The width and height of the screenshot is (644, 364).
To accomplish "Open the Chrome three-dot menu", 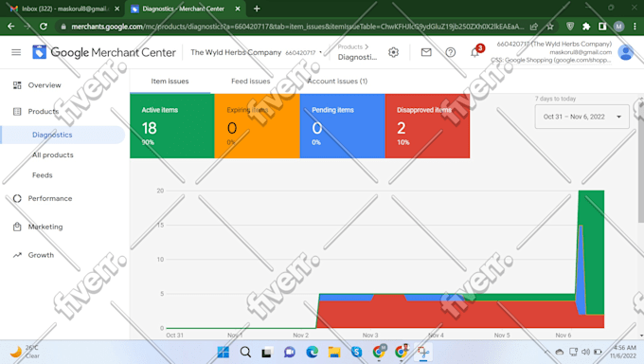I will (x=635, y=27).
